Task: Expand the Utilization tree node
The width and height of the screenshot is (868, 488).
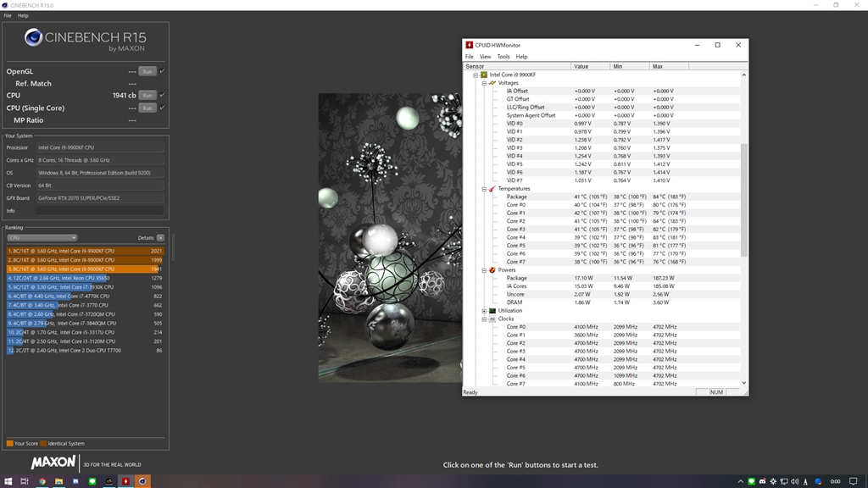Action: (x=484, y=311)
